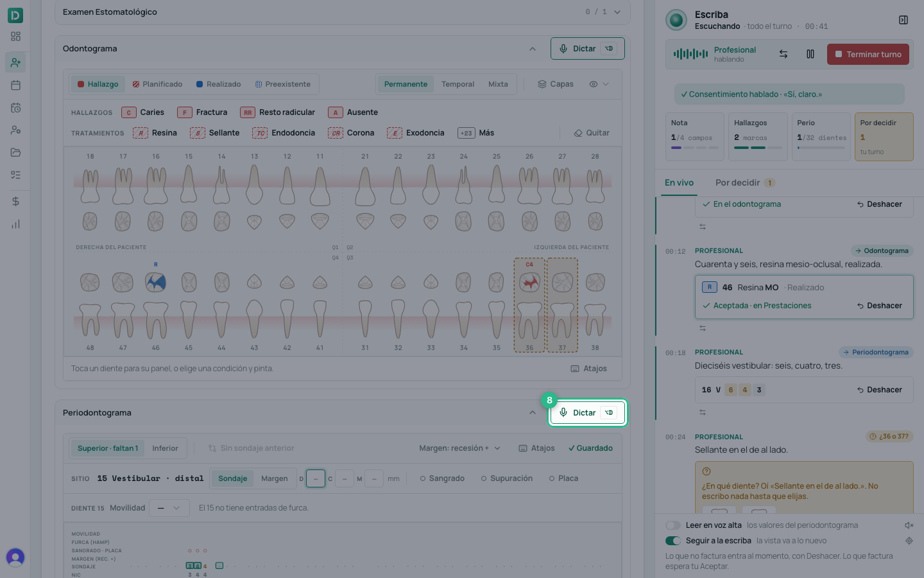Open the dashboard grid icon in sidebar

(15, 37)
